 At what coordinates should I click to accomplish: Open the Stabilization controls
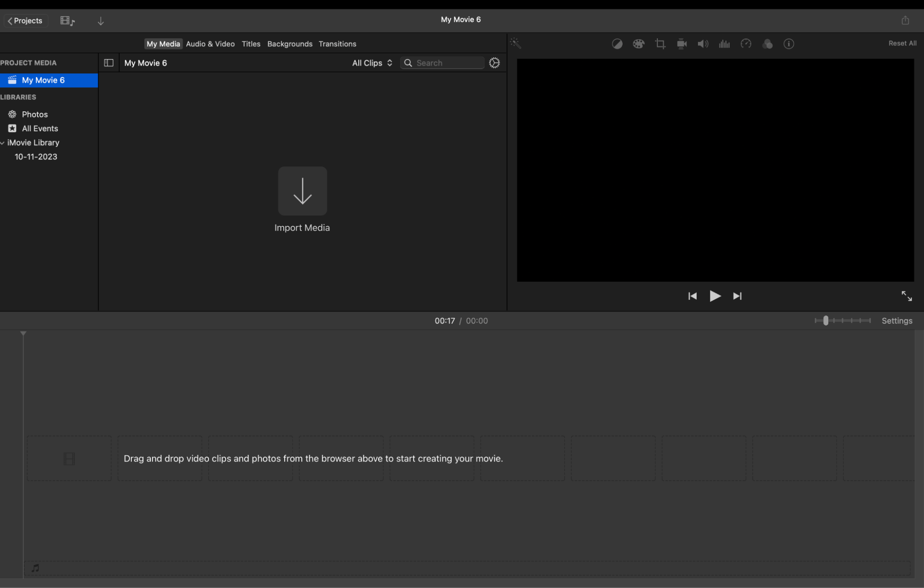[x=681, y=43]
